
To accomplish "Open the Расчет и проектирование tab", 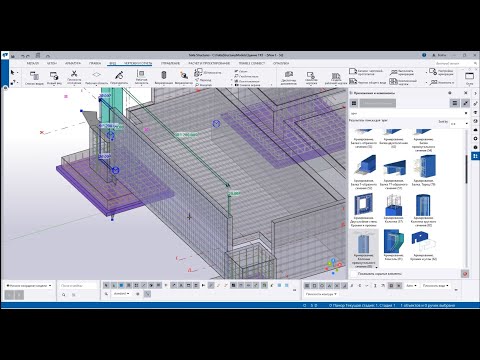I will click(x=209, y=63).
